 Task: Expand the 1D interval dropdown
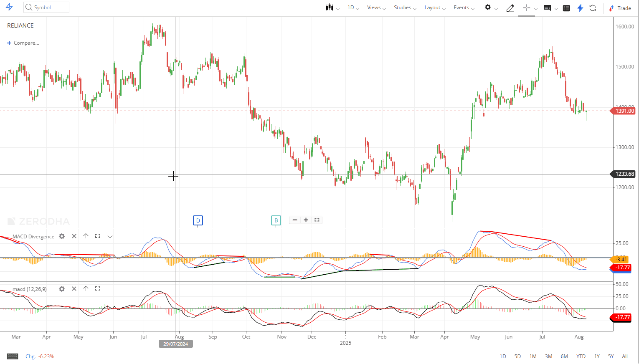353,8
